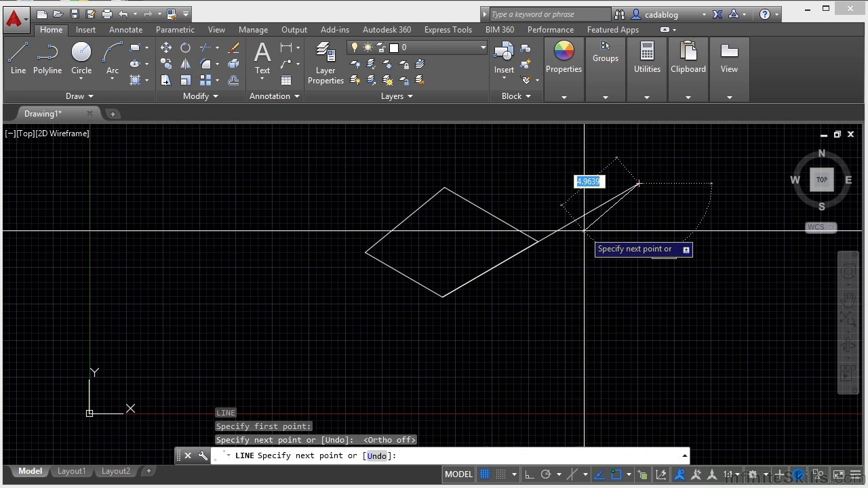The height and width of the screenshot is (488, 868).
Task: Expand the Specify next point options arrow
Action: point(686,250)
